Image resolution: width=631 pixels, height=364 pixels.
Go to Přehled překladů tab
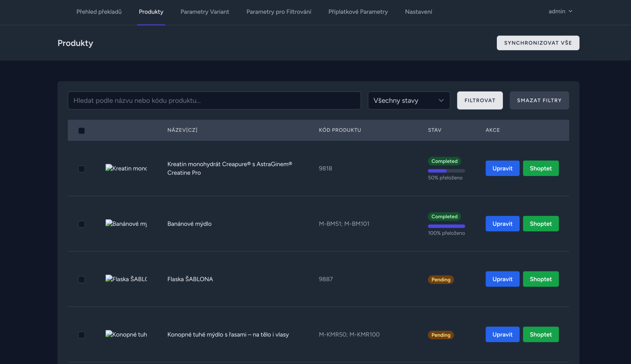coord(99,12)
